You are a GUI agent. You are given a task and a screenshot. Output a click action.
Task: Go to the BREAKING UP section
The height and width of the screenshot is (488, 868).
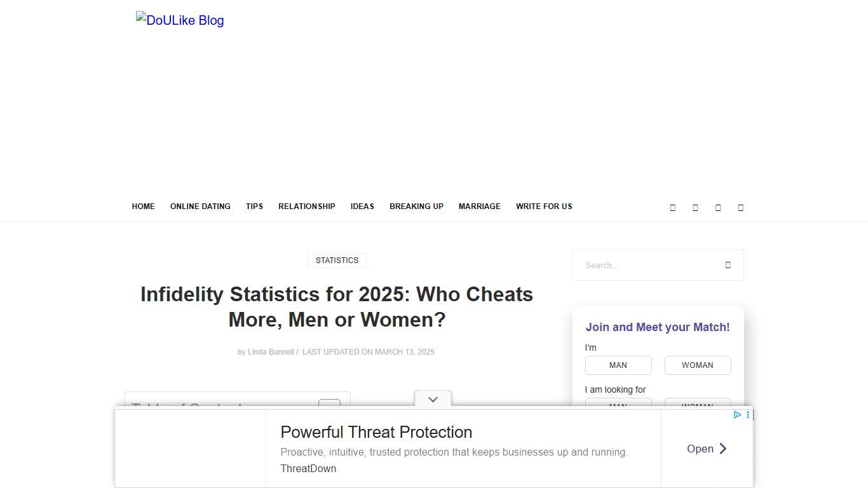(416, 206)
